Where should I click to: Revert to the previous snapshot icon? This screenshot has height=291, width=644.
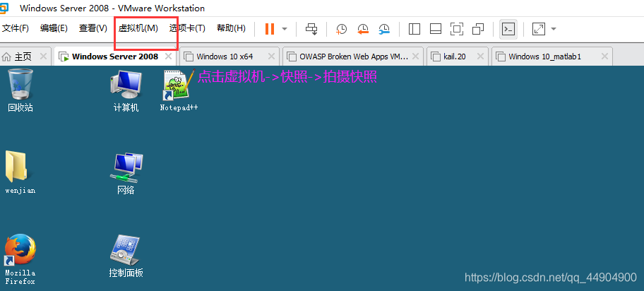click(x=363, y=29)
